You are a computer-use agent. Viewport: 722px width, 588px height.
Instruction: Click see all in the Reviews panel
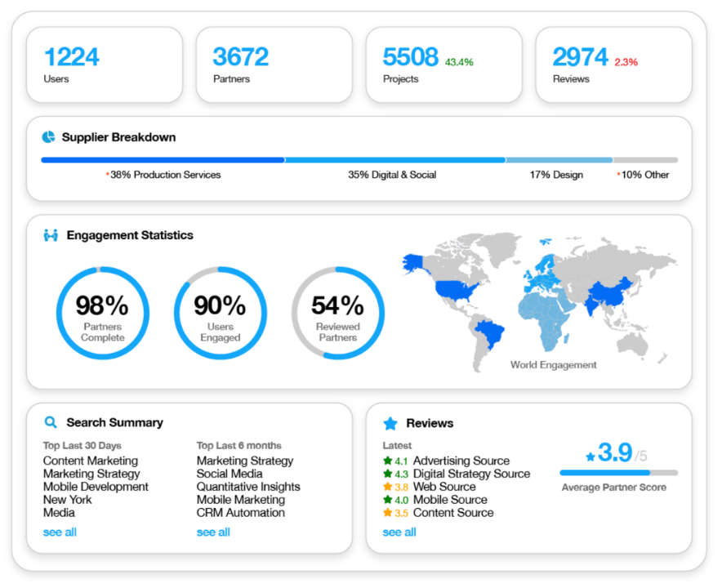(x=399, y=532)
